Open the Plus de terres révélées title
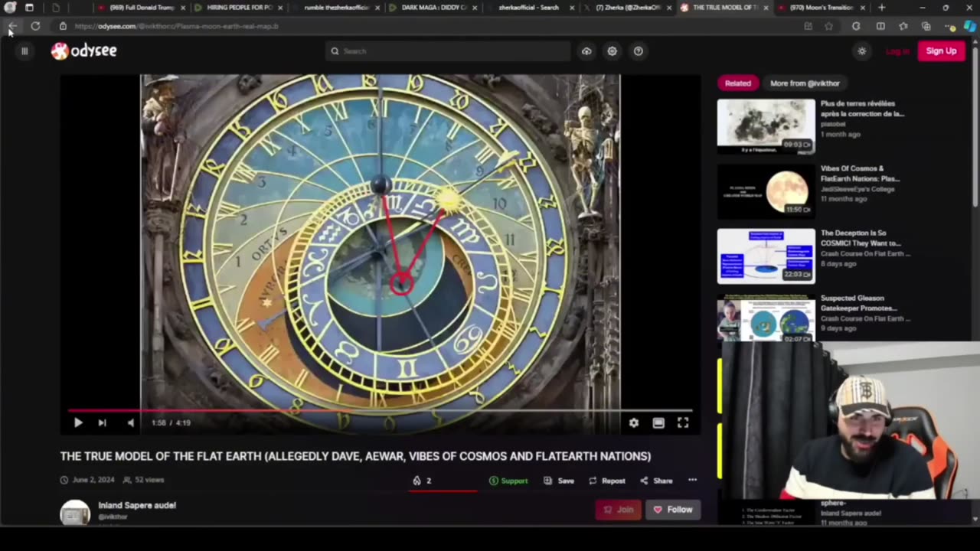This screenshot has width=980, height=551. coord(862,109)
